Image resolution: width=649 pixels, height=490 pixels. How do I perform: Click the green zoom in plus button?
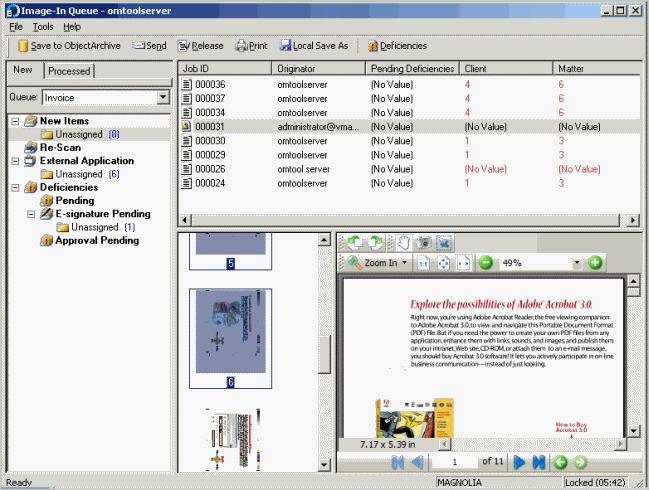click(x=595, y=263)
